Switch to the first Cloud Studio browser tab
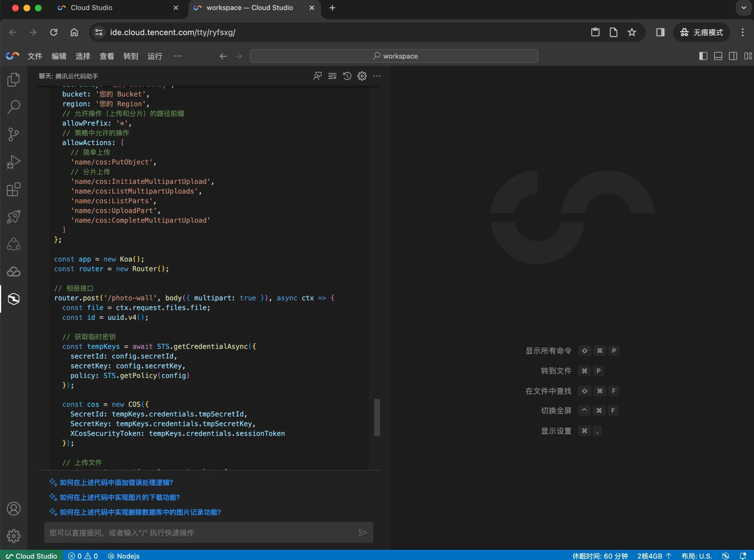The width and height of the screenshot is (754, 560). tap(91, 8)
